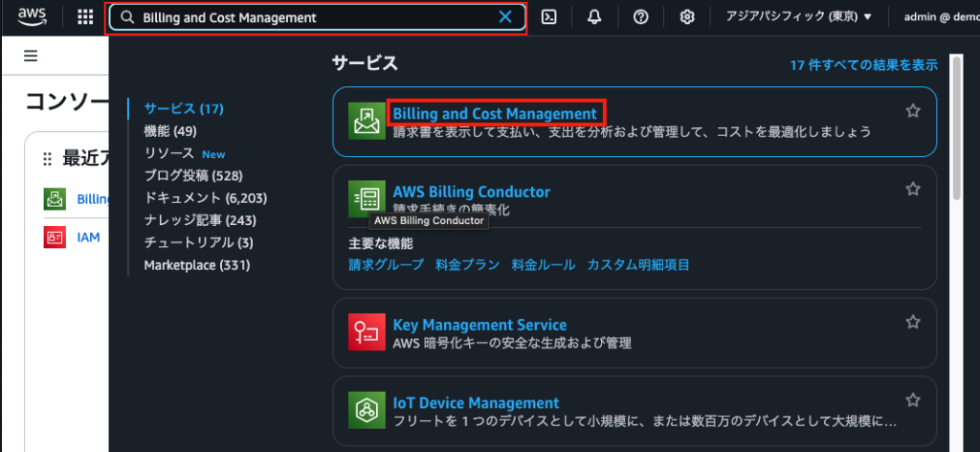Favorite AWS Billing Conductor with star
The width and height of the screenshot is (980, 452).
point(913,189)
